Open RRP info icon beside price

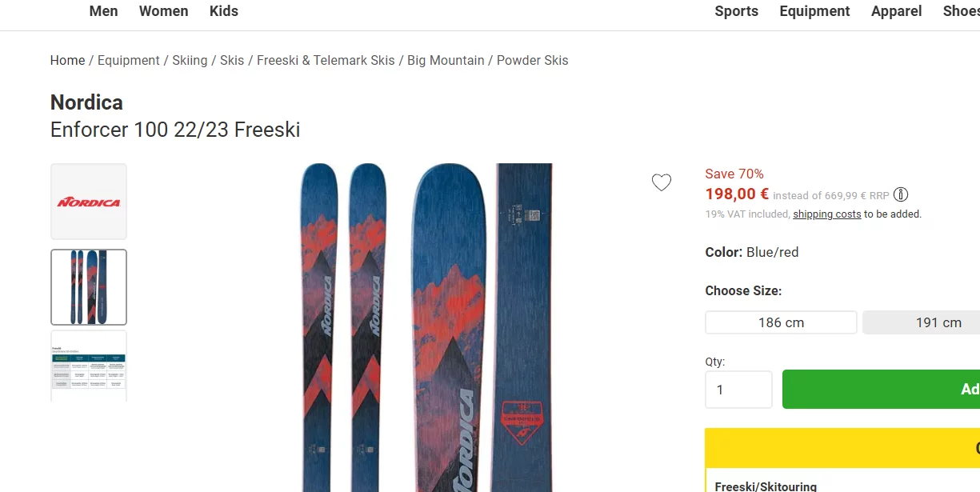pos(901,195)
